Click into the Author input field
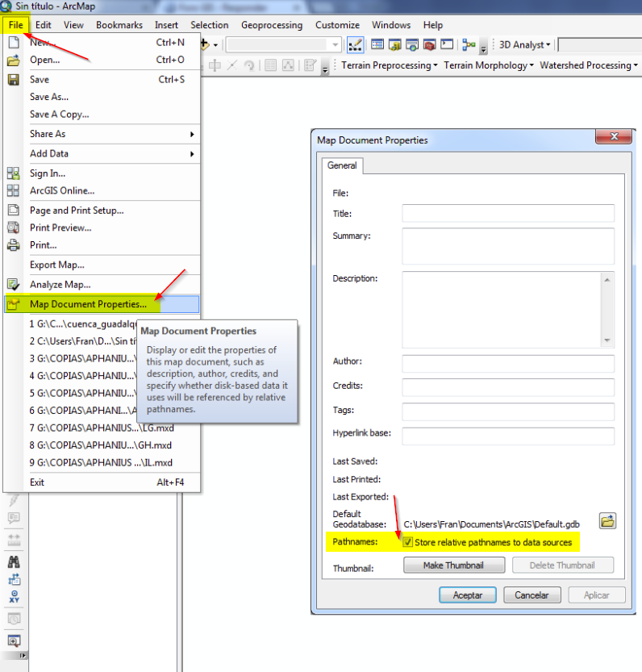 [x=508, y=363]
